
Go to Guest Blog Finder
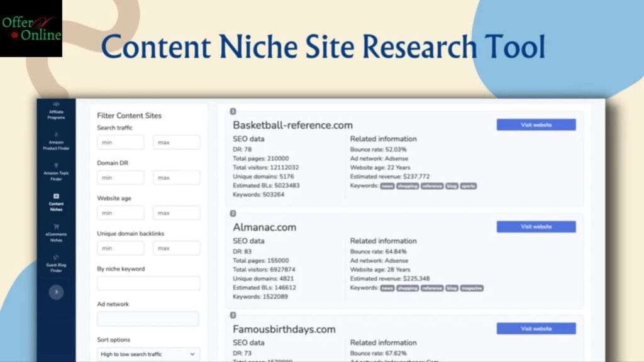(56, 257)
